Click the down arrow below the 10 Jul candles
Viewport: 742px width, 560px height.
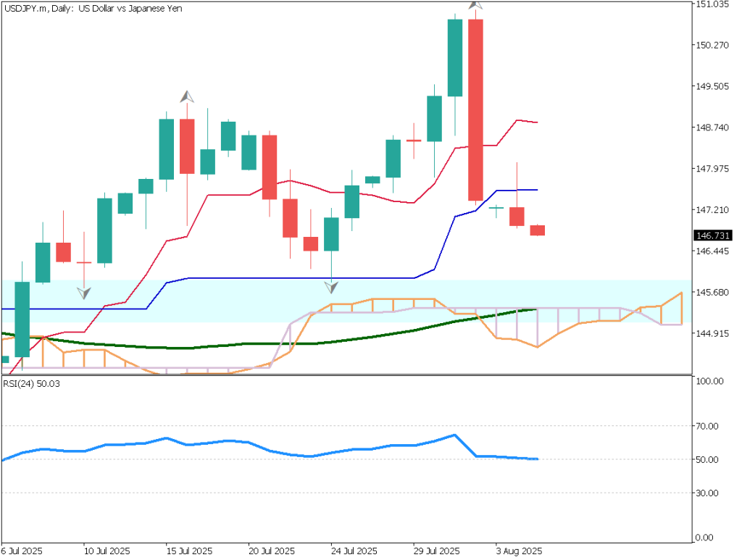click(83, 292)
